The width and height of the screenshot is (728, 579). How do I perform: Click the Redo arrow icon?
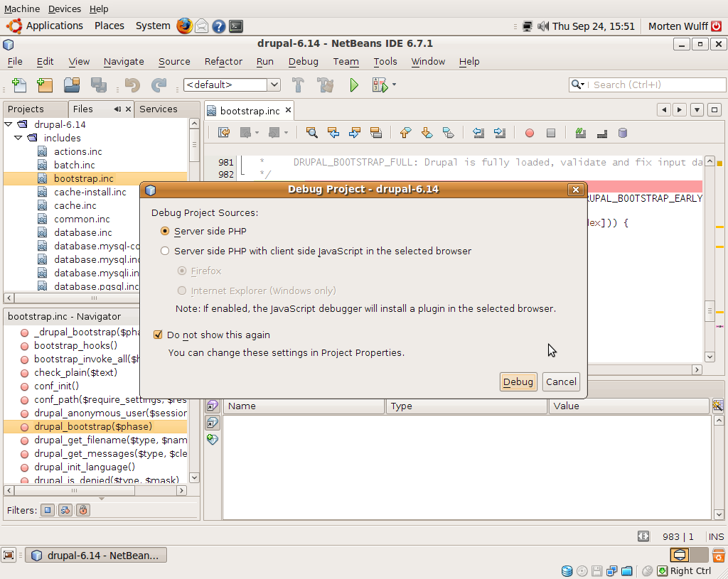click(x=159, y=85)
